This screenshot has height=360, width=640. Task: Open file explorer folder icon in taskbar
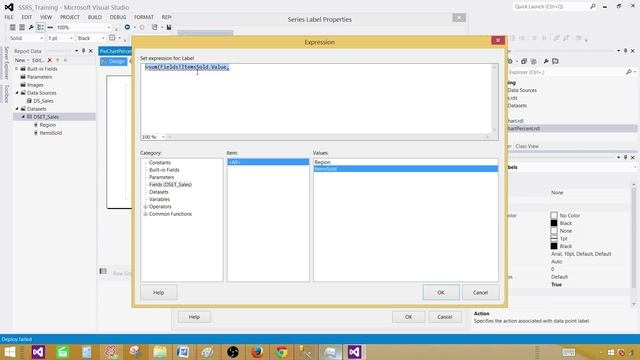tap(160, 352)
